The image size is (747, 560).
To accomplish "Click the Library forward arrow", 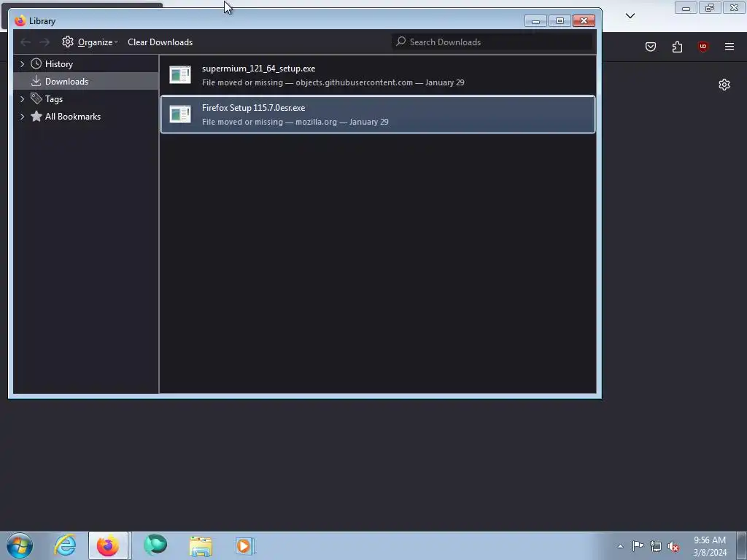I will point(44,42).
